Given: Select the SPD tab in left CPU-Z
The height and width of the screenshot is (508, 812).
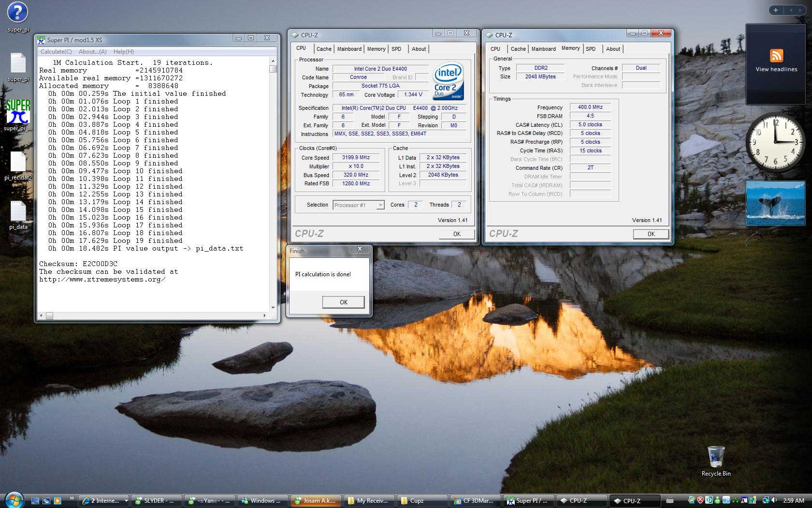Looking at the screenshot, I should (396, 49).
